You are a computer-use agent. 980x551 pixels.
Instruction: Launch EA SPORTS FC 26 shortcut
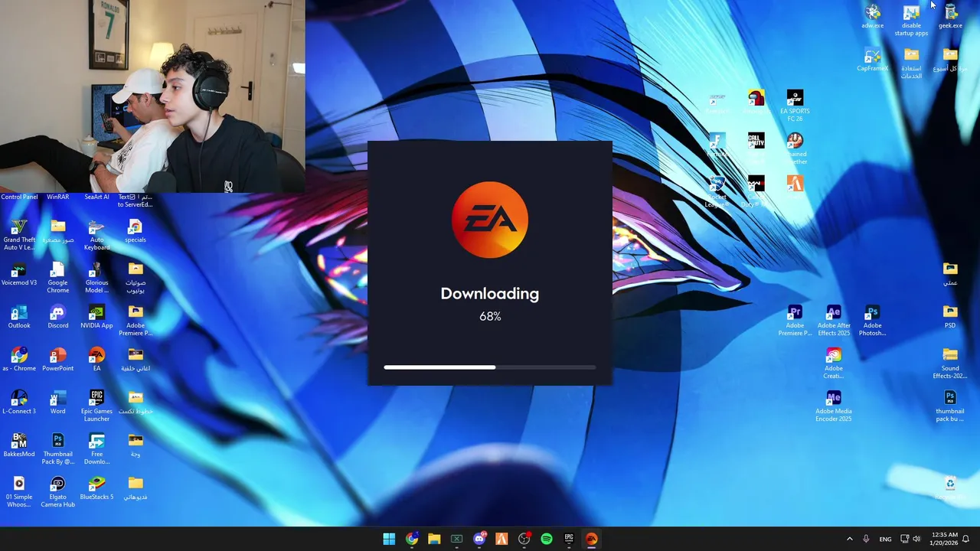(x=795, y=106)
